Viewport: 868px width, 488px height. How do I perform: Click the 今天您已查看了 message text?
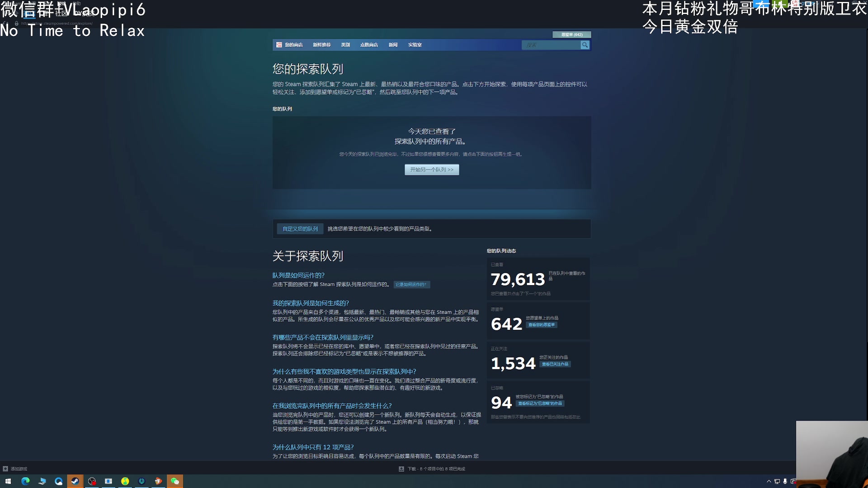tap(432, 131)
